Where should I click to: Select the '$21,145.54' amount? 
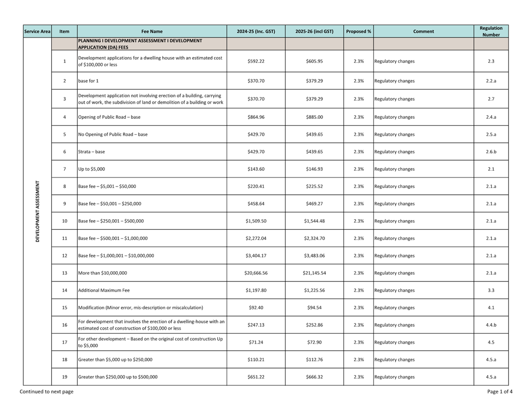click(314, 273)
